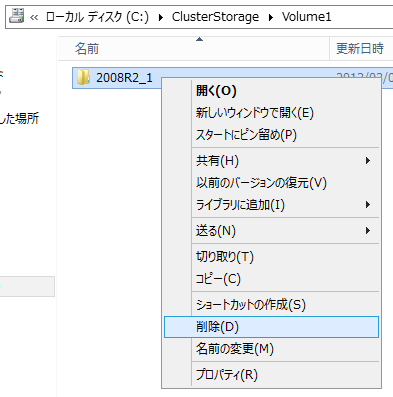Click 削除(D) to delete the folder
The height and width of the screenshot is (397, 393).
pos(271,327)
